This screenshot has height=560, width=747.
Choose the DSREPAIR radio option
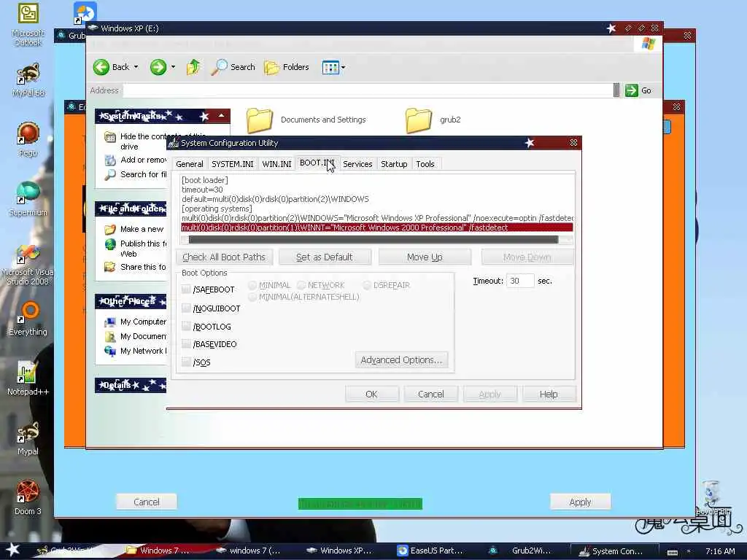367,285
